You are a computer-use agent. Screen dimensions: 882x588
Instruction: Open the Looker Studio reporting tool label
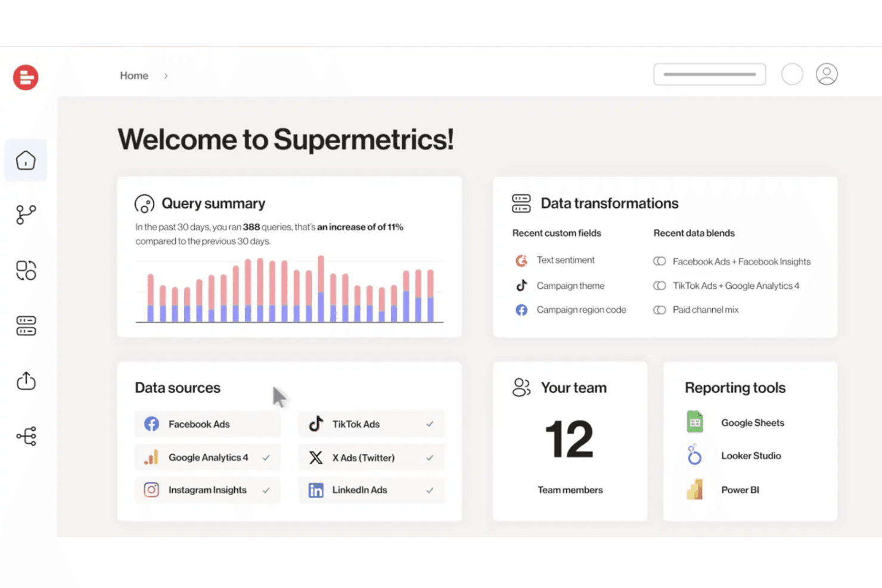(x=751, y=456)
